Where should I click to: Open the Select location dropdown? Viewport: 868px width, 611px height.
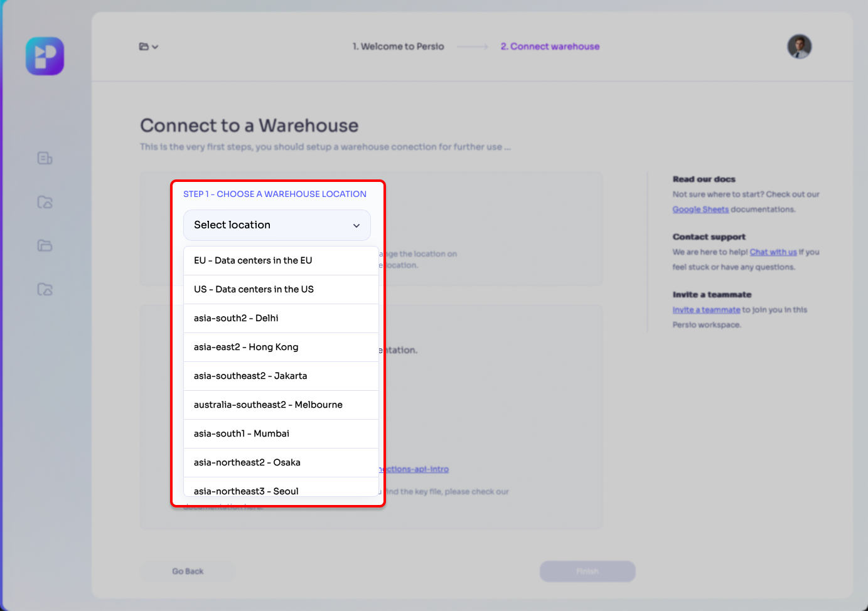click(x=277, y=225)
